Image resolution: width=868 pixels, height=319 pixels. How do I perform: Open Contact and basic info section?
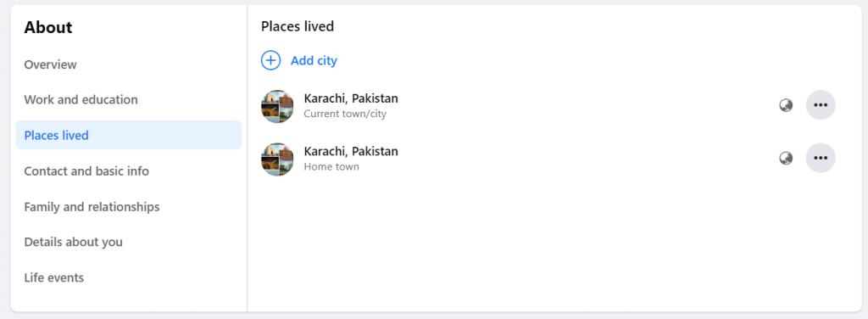pos(86,171)
